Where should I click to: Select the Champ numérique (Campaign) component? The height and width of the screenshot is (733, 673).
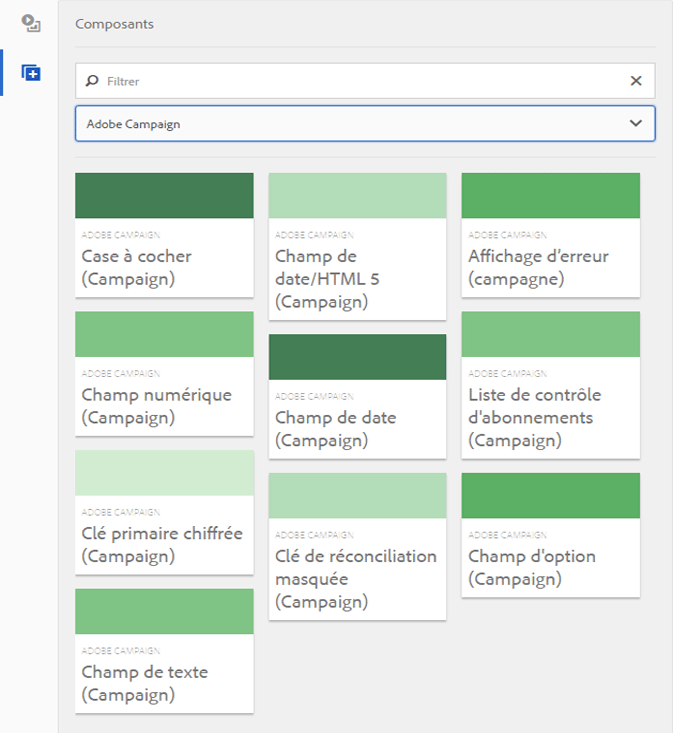point(164,374)
